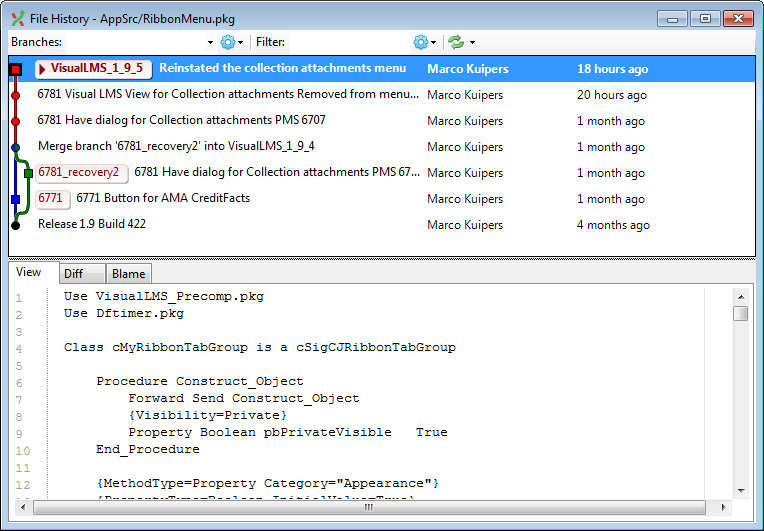Screen dimensions: 764x531
Task: Click the Filter settings gear icon
Action: point(420,42)
